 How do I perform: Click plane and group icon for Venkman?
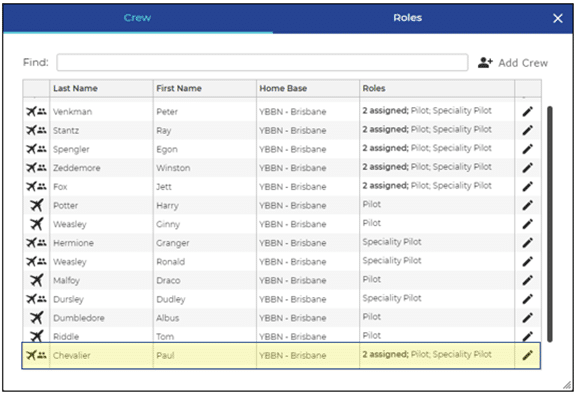coord(36,111)
